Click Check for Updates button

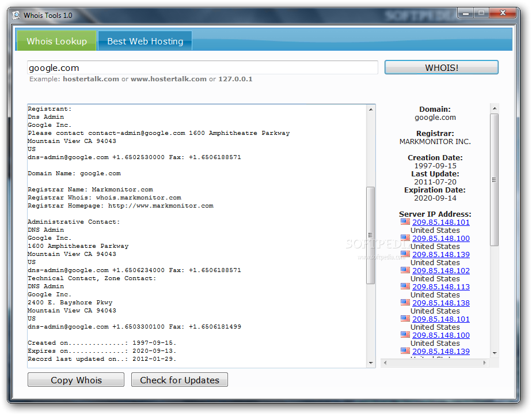point(180,380)
